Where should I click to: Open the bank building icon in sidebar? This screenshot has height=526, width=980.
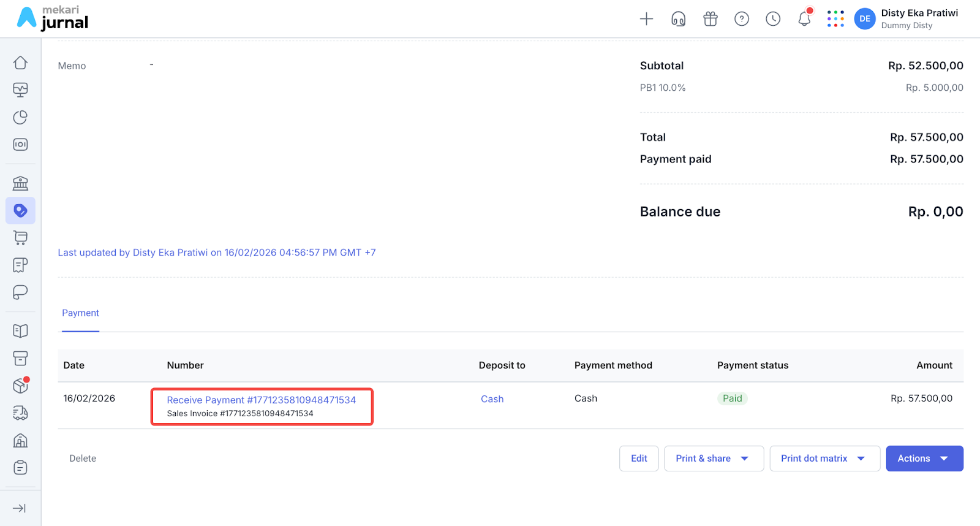(20, 183)
